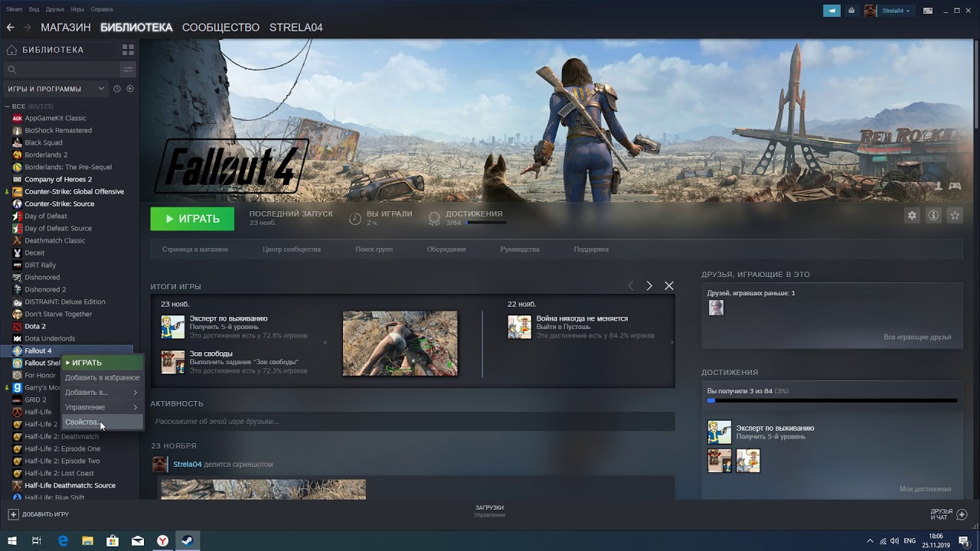
Task: Expand Добавить в... submenu
Action: pos(102,393)
